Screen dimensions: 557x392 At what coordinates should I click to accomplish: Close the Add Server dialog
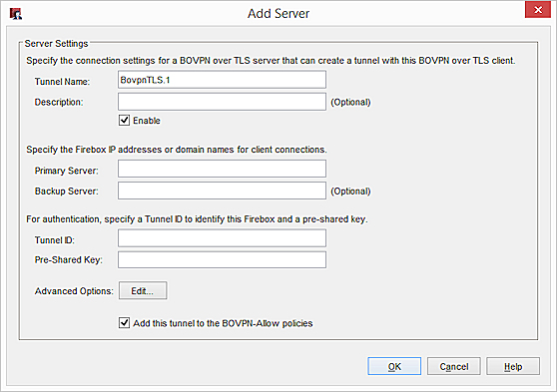click(x=537, y=10)
